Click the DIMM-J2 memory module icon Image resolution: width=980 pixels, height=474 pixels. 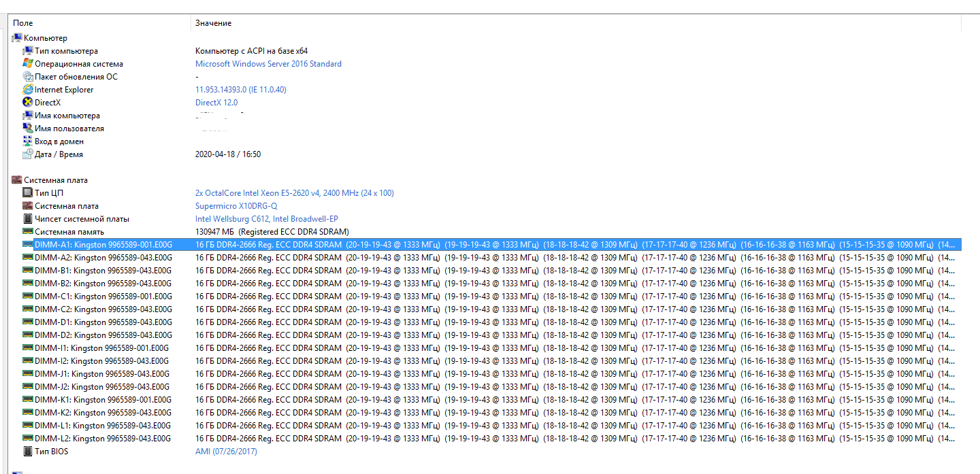coord(28,387)
